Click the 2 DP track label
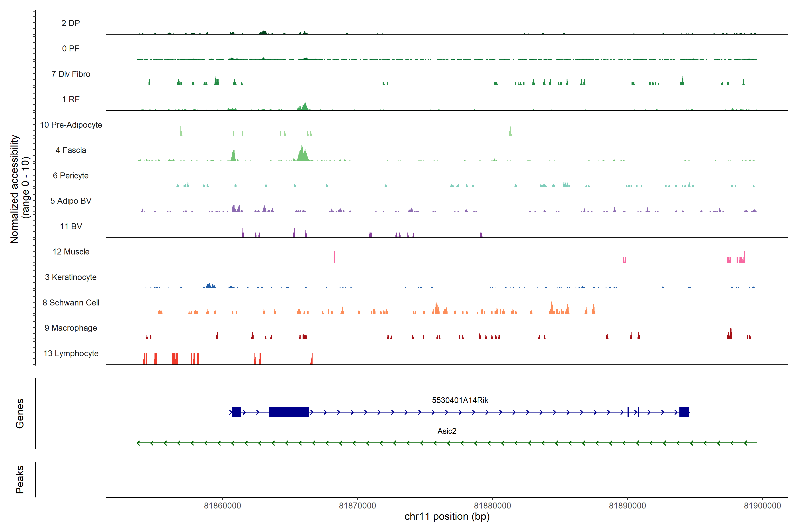 coord(70,23)
